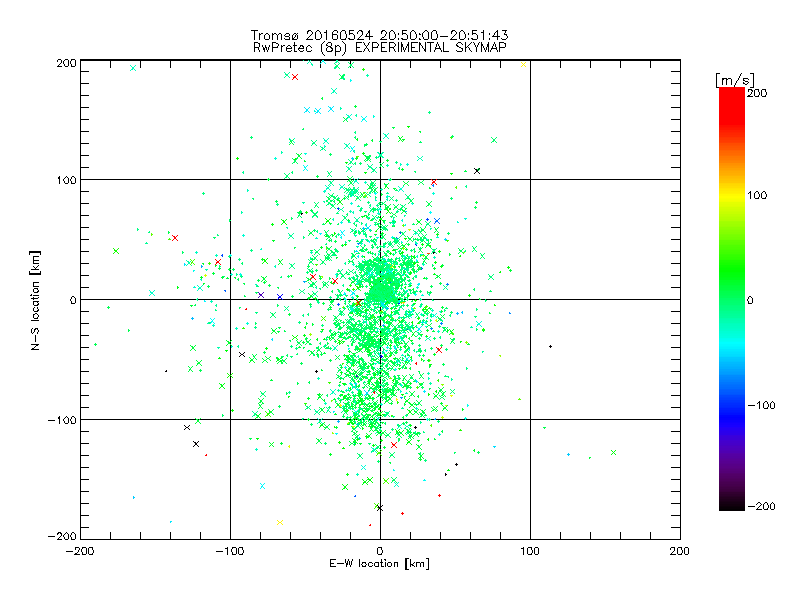Viewport: 800px width, 600px height.
Task: Click the y-axis '-100' tick label
Action: click(x=62, y=420)
